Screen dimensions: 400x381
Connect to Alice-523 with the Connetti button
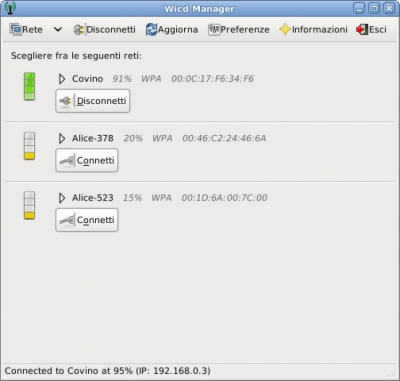(x=87, y=220)
